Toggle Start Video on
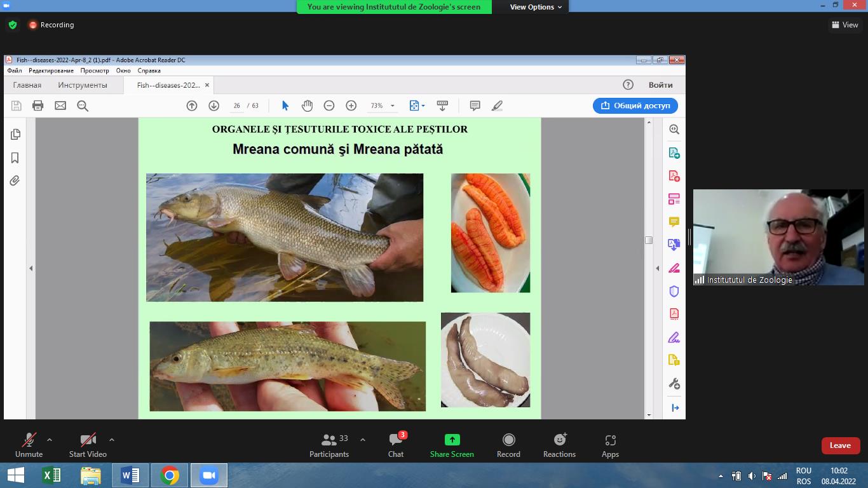 88,445
